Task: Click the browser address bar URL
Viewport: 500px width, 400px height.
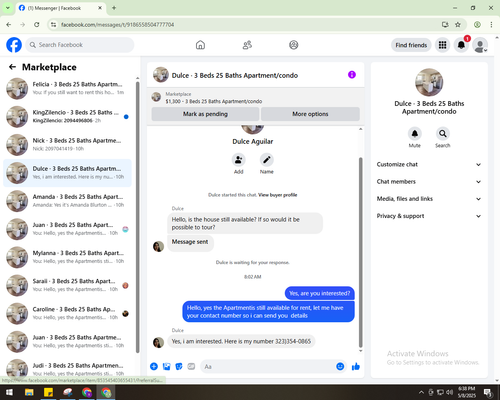Action: [117, 25]
